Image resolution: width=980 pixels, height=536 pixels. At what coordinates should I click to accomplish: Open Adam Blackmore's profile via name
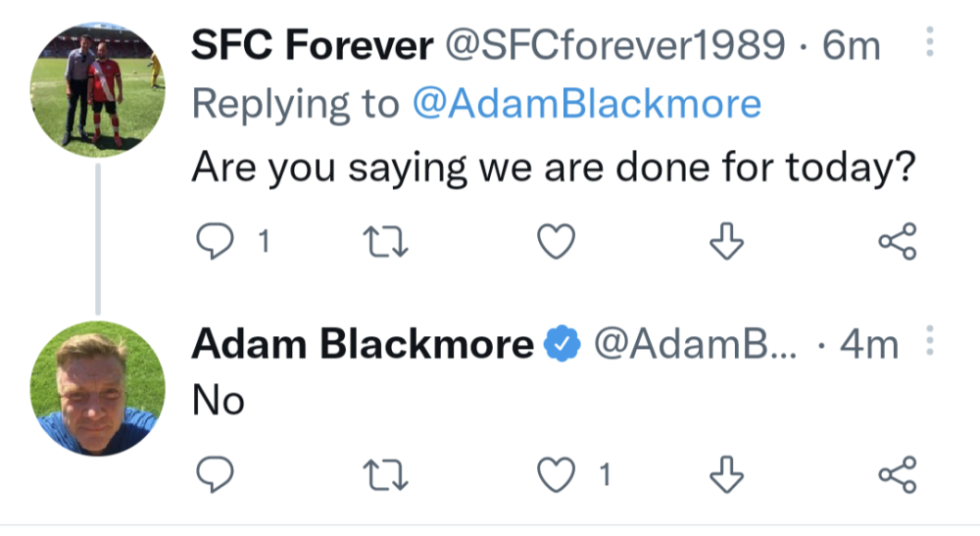363,343
